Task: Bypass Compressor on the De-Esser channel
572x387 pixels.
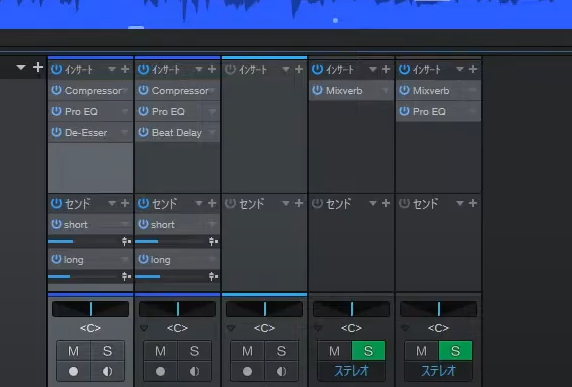Action: [x=57, y=90]
